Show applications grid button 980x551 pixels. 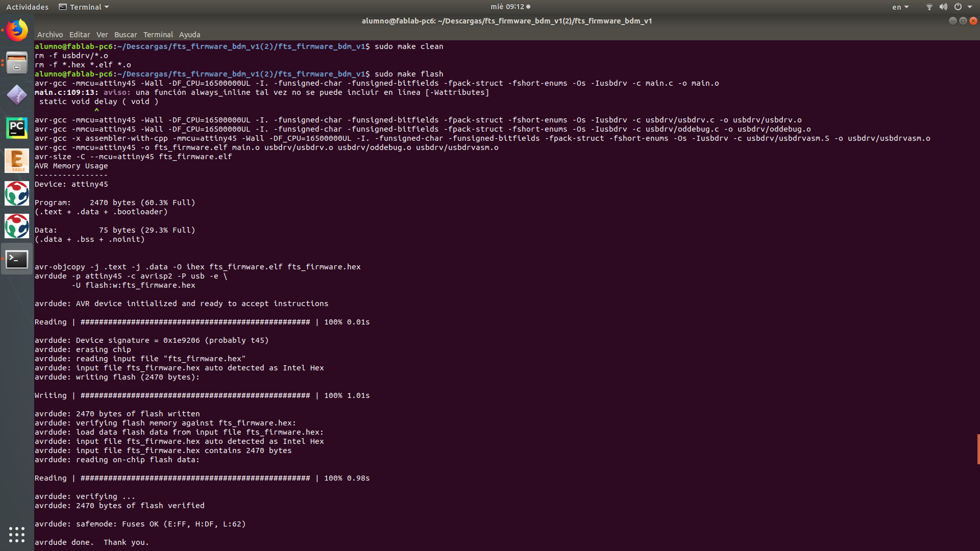point(17,534)
